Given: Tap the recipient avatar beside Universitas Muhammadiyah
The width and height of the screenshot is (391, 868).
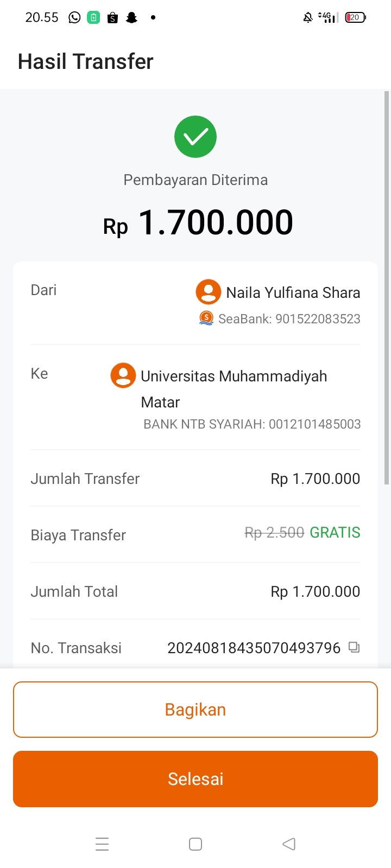Looking at the screenshot, I should 123,375.
